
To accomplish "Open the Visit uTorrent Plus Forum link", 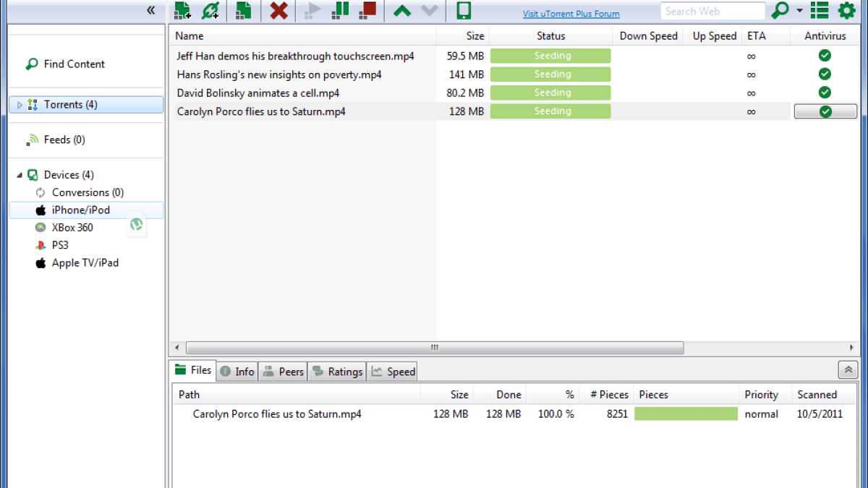I will tap(571, 14).
